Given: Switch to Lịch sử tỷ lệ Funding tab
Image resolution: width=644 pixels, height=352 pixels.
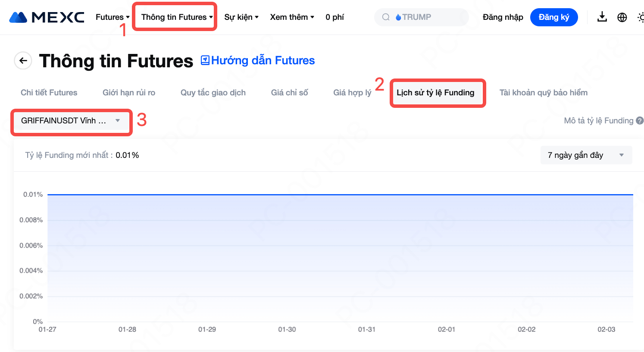Looking at the screenshot, I should [435, 93].
